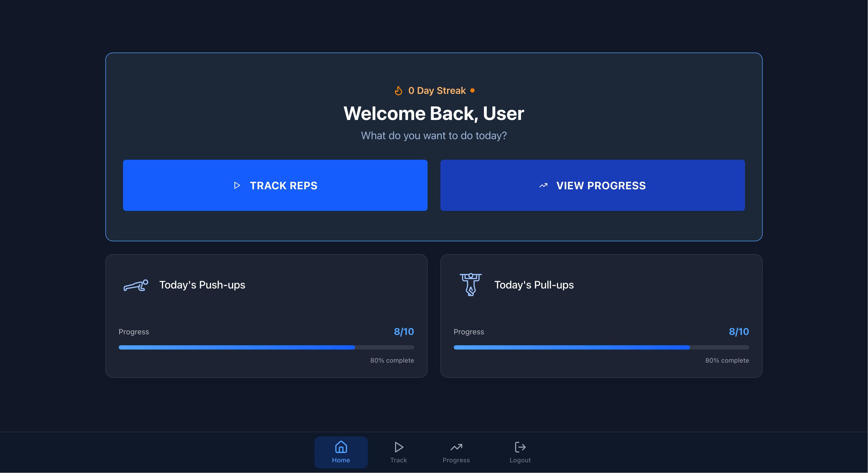Click the pull-ups progress bar

pos(601,347)
